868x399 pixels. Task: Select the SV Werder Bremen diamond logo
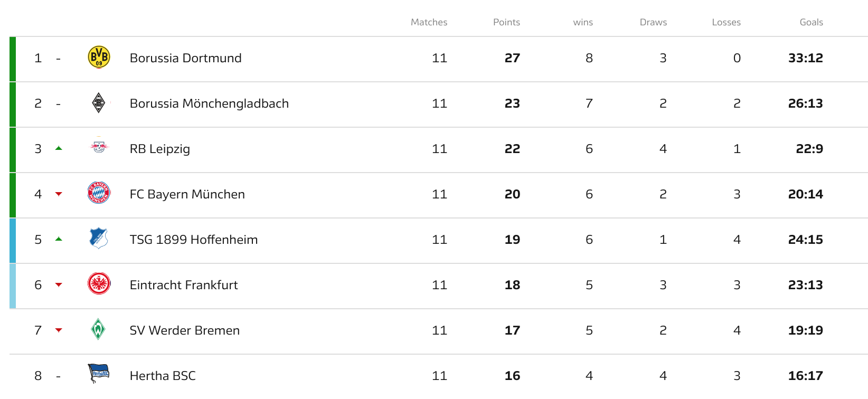click(x=98, y=329)
